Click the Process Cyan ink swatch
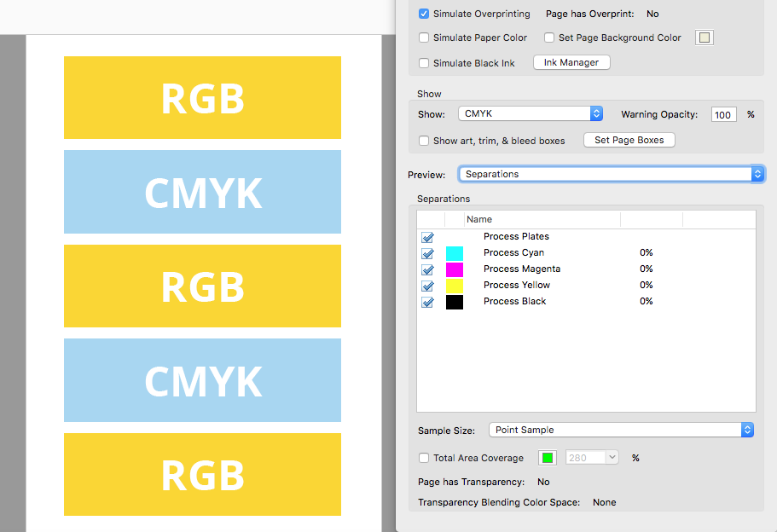The image size is (777, 532). 455,252
